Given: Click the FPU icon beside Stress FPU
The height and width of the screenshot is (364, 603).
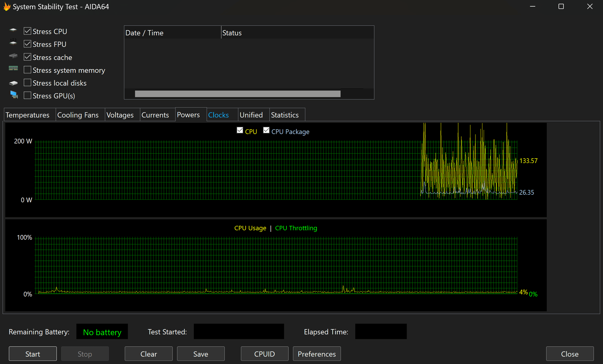Looking at the screenshot, I should point(13,42).
